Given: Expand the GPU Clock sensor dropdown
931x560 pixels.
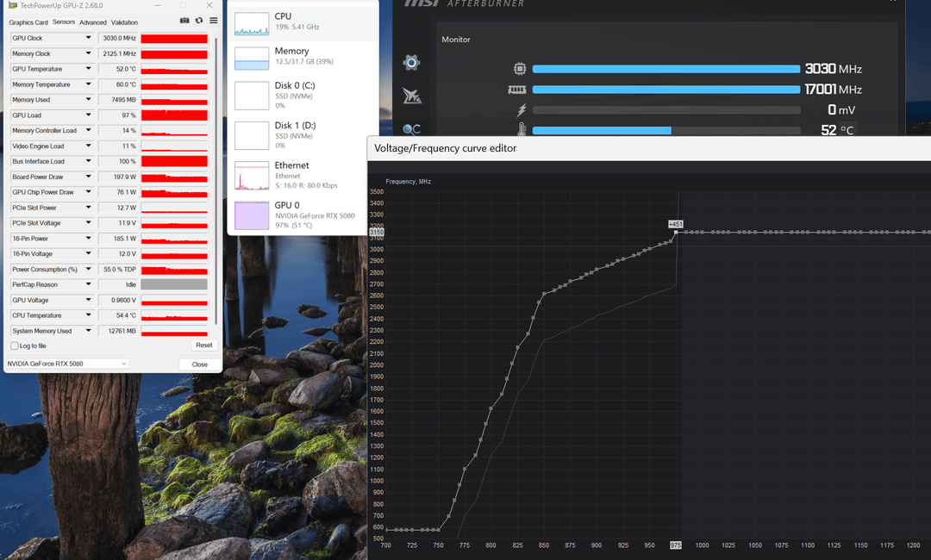Looking at the screenshot, I should coord(88,38).
